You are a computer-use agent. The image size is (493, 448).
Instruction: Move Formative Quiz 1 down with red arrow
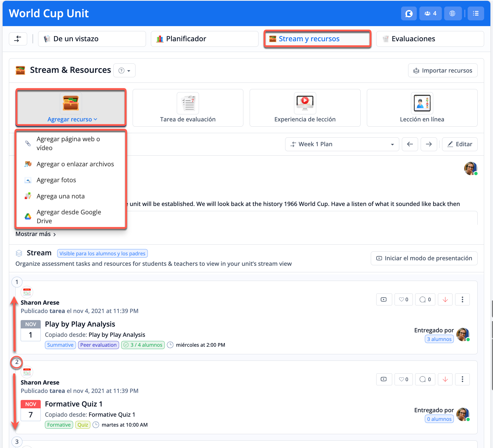click(x=445, y=379)
